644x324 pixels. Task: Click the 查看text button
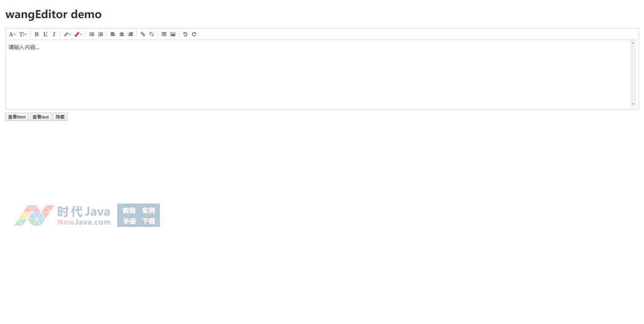click(41, 117)
